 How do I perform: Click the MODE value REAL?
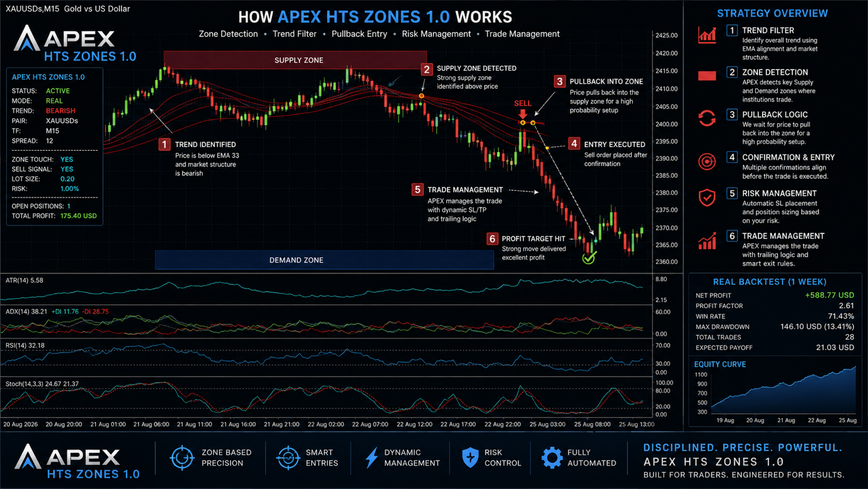coord(54,101)
